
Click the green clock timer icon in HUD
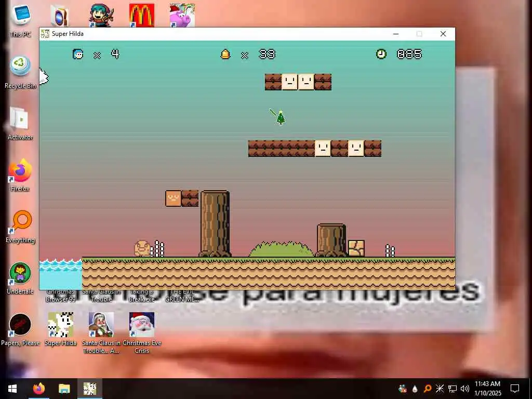coord(381,54)
